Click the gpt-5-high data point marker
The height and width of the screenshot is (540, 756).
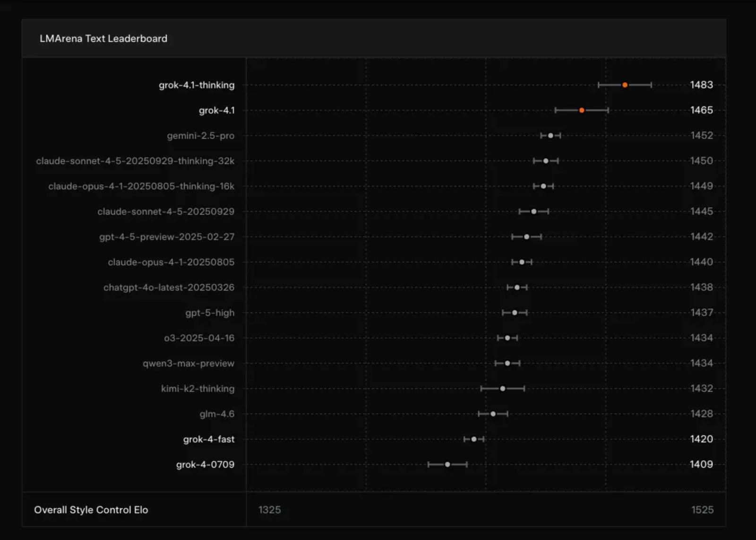[x=515, y=313]
